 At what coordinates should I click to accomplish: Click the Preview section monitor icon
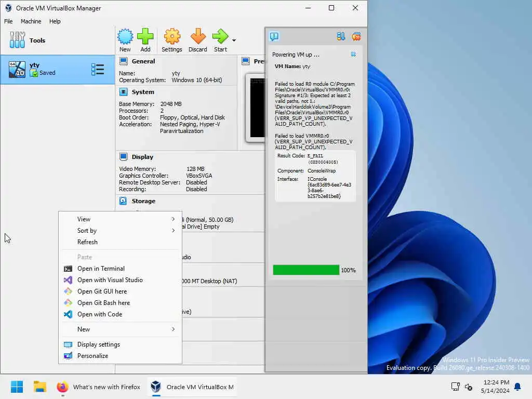point(245,61)
